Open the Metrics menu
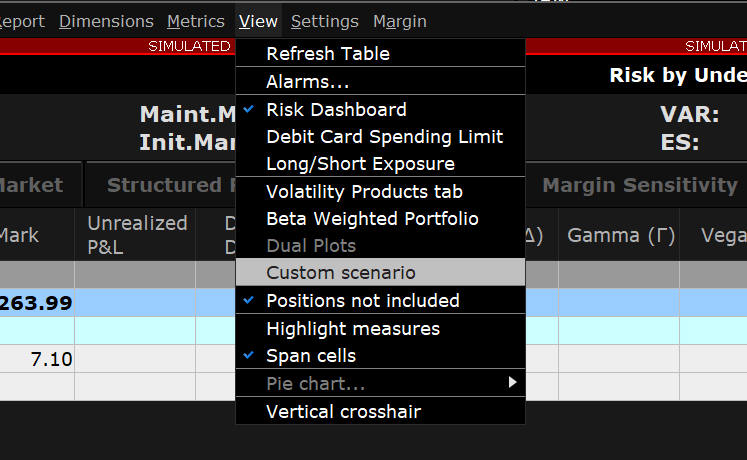The image size is (747, 460). [x=196, y=21]
